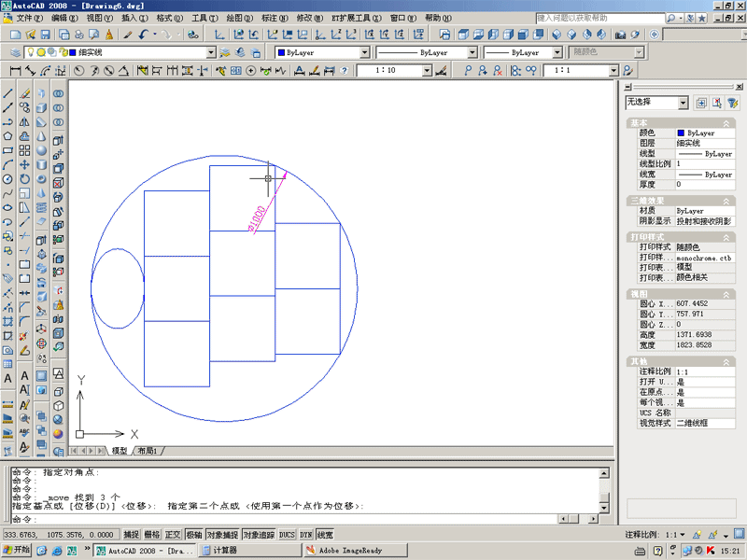Choose the Erase modify tool

[x=25, y=93]
